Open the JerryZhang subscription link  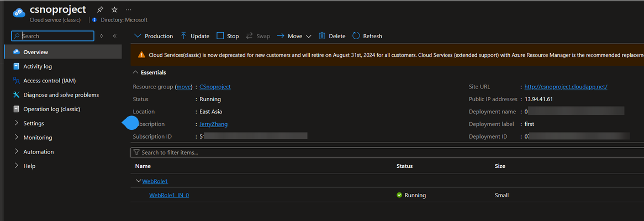coord(213,124)
